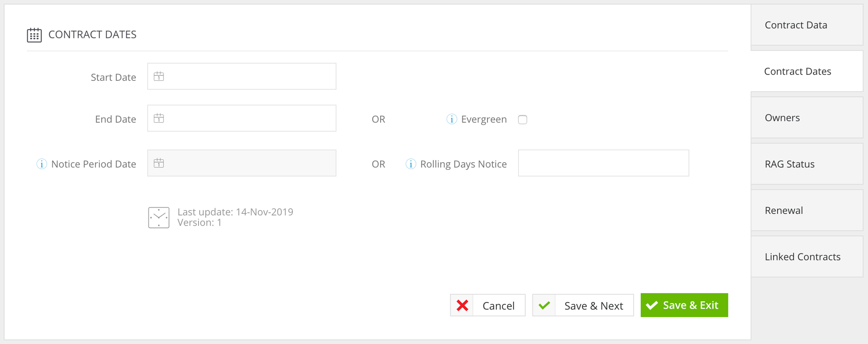Show info tooltip for Evergreen
Viewport: 868px width, 344px height.
pos(451,119)
